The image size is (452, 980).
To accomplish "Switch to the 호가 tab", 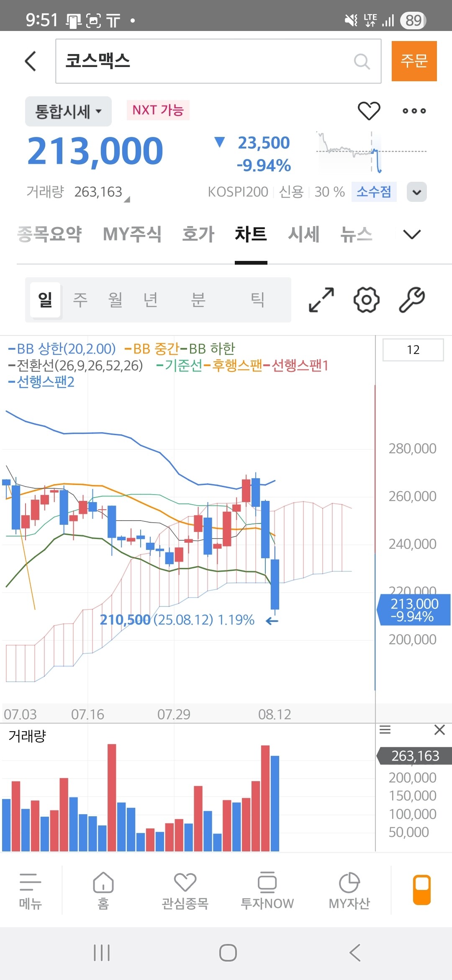I will pyautogui.click(x=198, y=234).
